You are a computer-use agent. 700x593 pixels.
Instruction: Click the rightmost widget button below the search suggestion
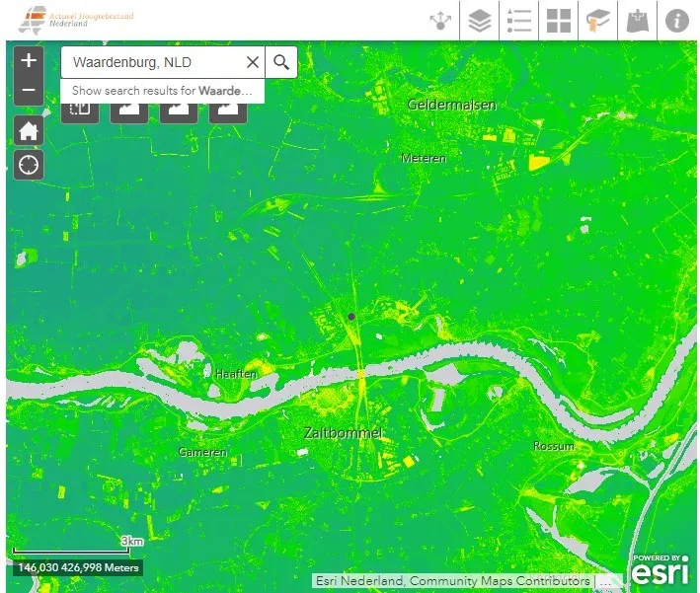point(227,111)
